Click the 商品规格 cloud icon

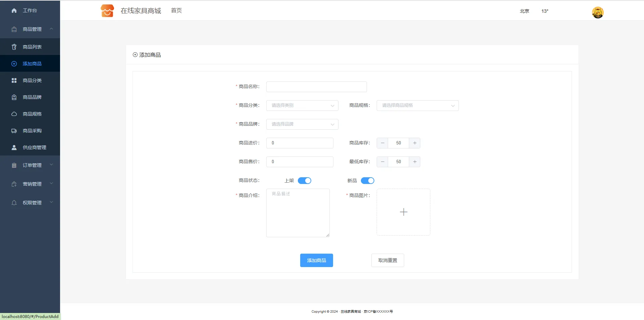14,114
